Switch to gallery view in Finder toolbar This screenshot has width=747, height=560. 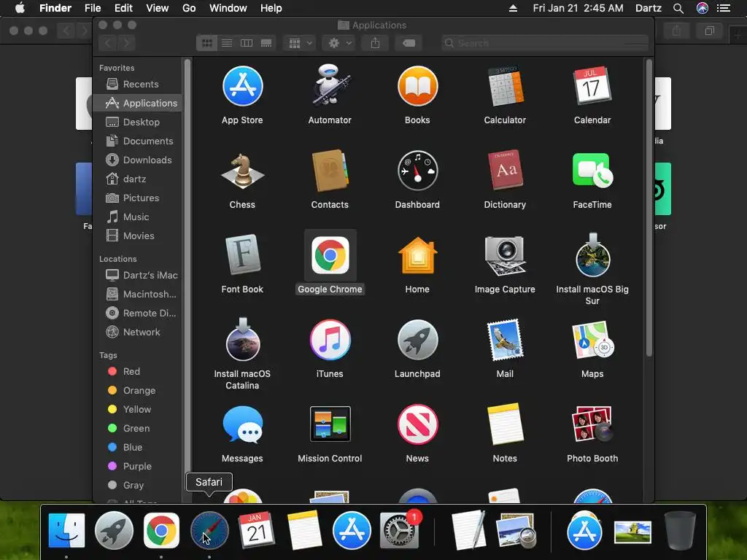pyautogui.click(x=266, y=43)
